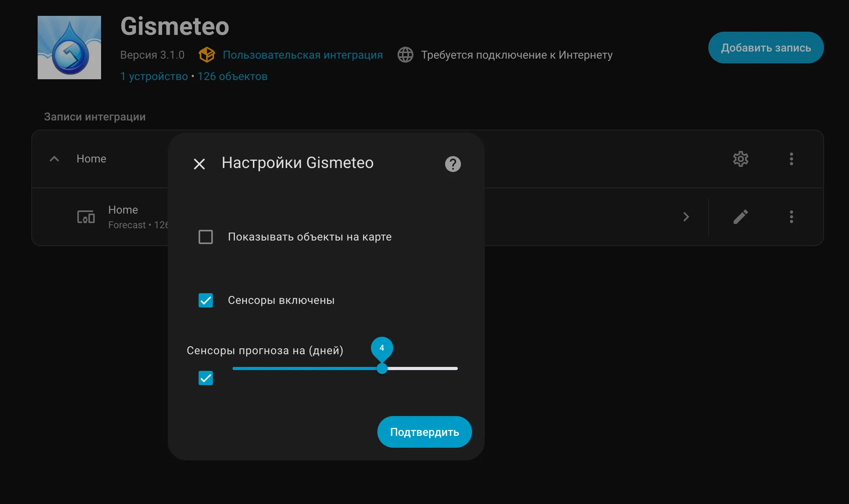The image size is (849, 504).
Task: Open Home device via the right chevron
Action: (686, 217)
